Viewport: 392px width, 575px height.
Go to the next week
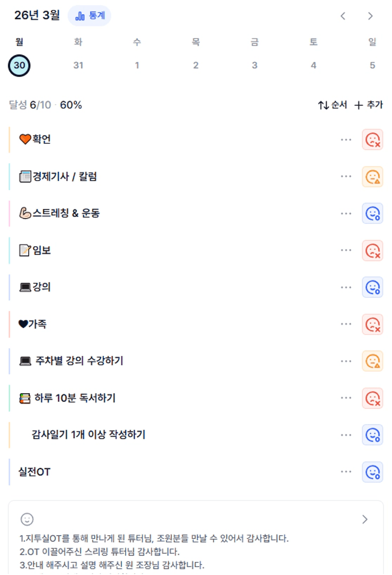pos(370,16)
